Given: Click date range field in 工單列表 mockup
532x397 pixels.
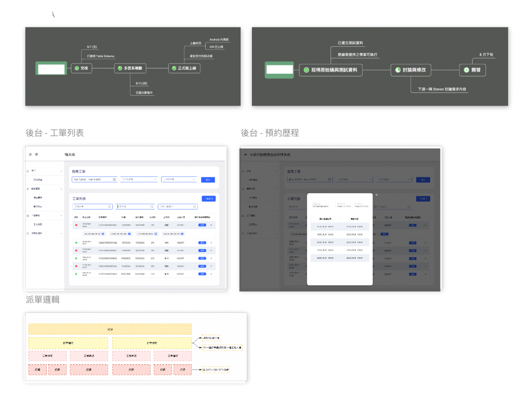Looking at the screenshot, I should pos(95,179).
